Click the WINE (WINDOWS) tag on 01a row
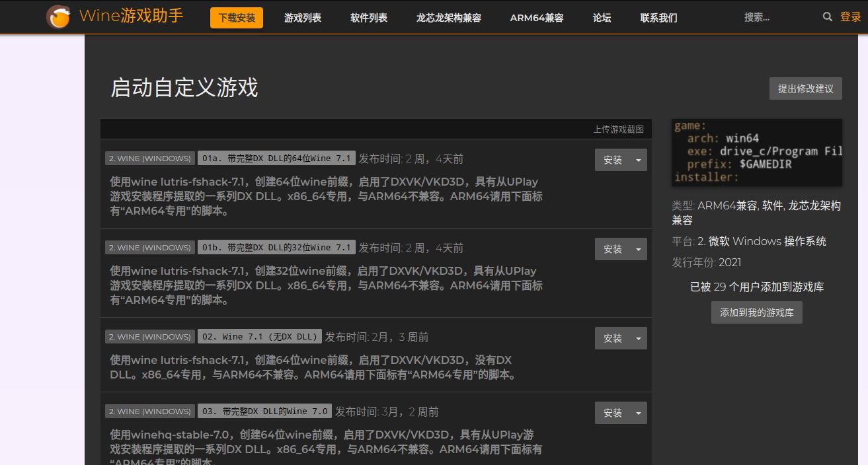Viewport: 868px width, 465px height. tap(150, 159)
